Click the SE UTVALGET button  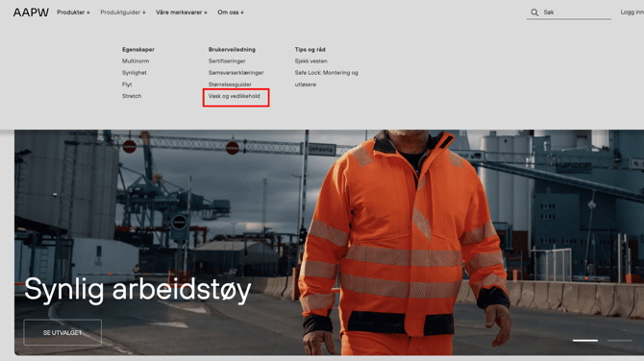coord(62,332)
